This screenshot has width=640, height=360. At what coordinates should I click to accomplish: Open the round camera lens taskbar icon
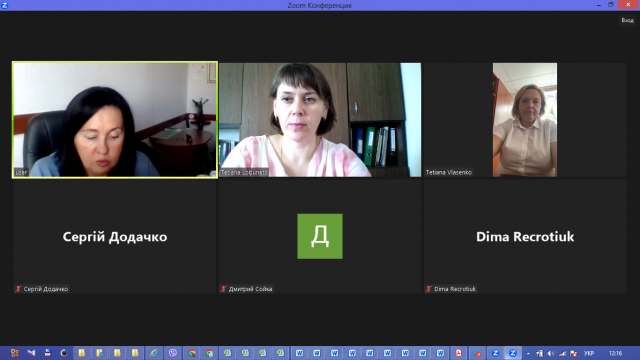pos(64,353)
